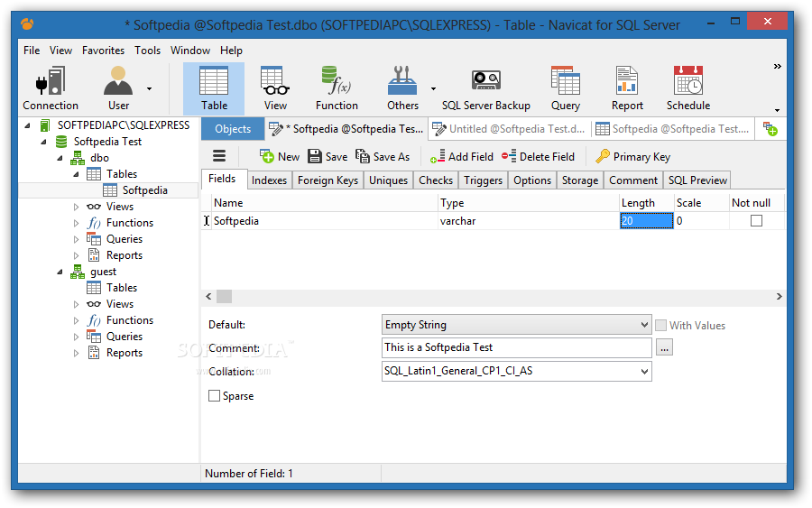Toggle the With Values checkbox

660,325
